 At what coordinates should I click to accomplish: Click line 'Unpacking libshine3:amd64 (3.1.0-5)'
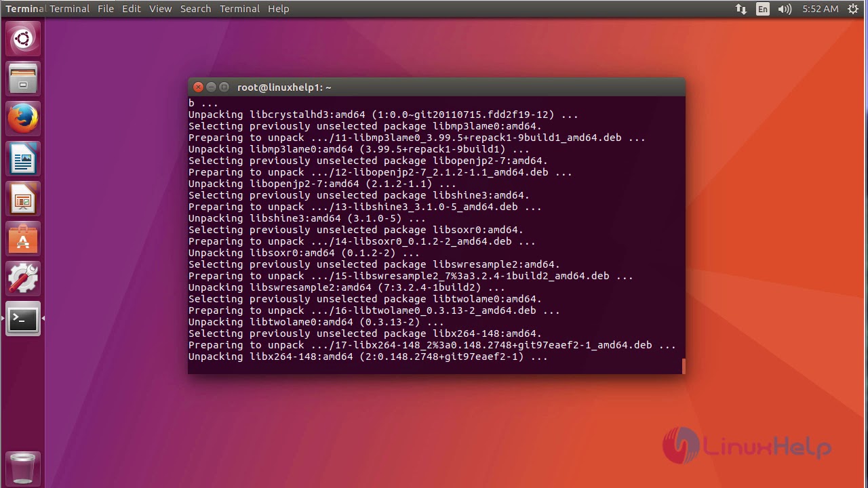click(x=307, y=218)
